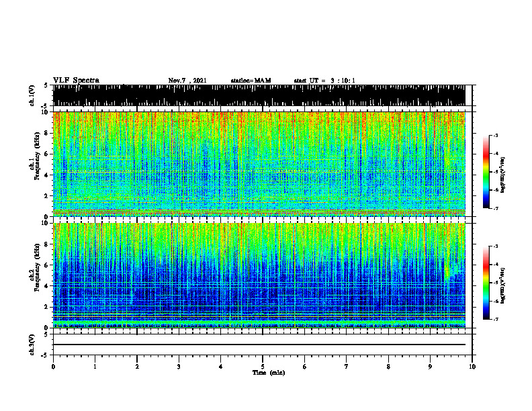Click time axis tick label 0
The height and width of the screenshot is (411, 532).
53,367
